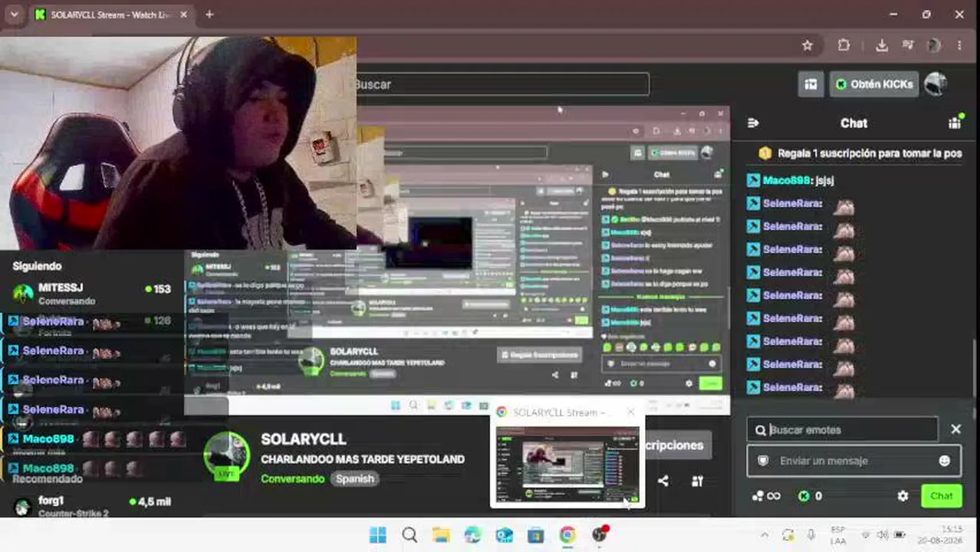Focus the Enviar un mensaje field
980x552 pixels.
pyautogui.click(x=853, y=461)
